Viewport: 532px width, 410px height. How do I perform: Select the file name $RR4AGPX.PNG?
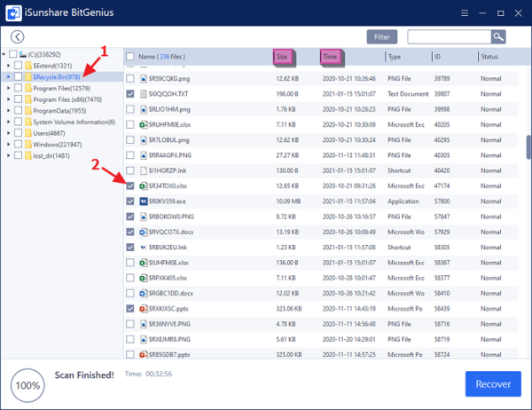170,155
